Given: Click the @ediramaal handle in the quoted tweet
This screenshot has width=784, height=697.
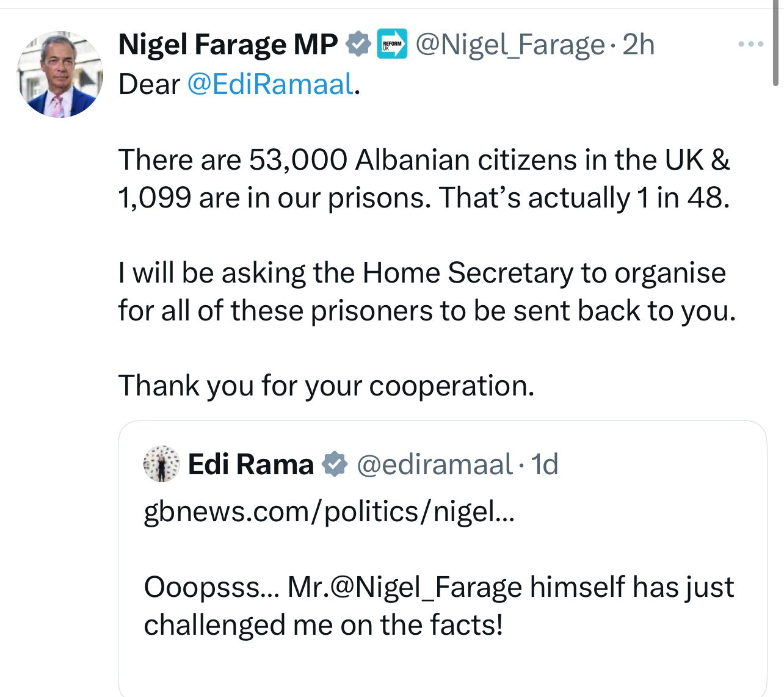Looking at the screenshot, I should (x=434, y=464).
